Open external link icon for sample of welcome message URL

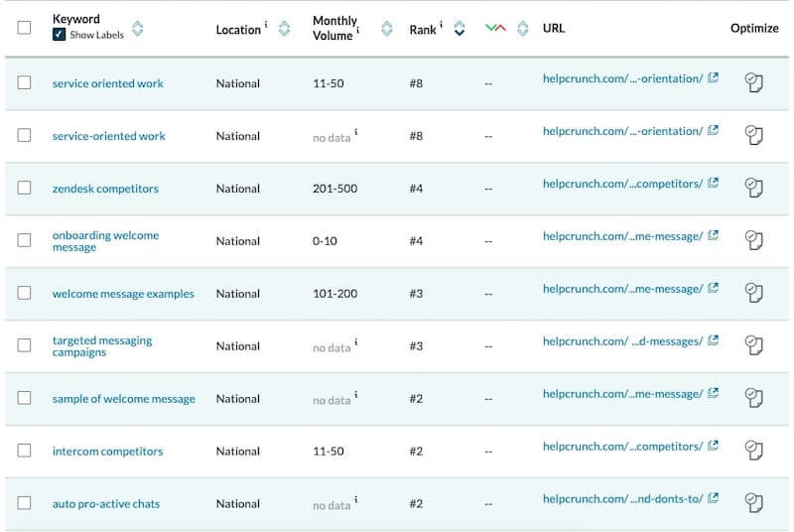[x=713, y=393]
